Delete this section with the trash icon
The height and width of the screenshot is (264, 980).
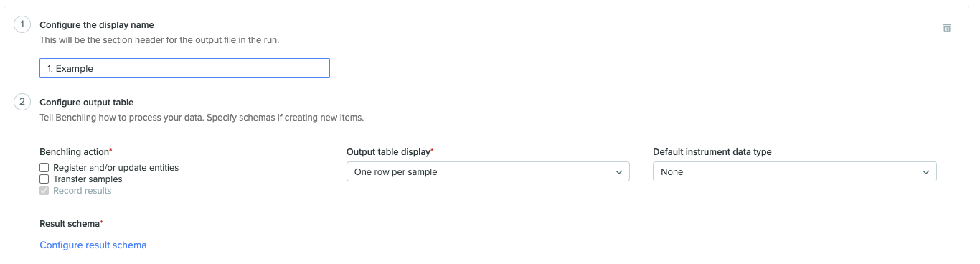point(947,28)
